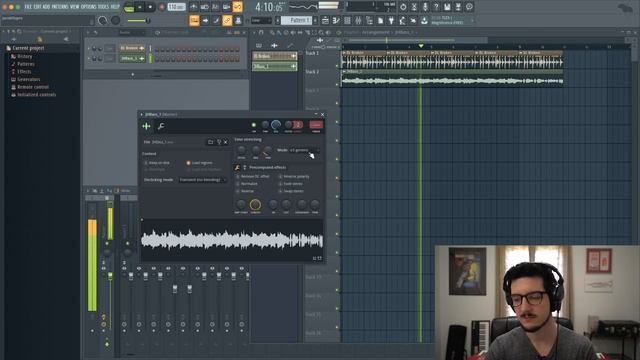The width and height of the screenshot is (640, 360).
Task: Open the time stretching Mode dropdown
Action: [304, 150]
